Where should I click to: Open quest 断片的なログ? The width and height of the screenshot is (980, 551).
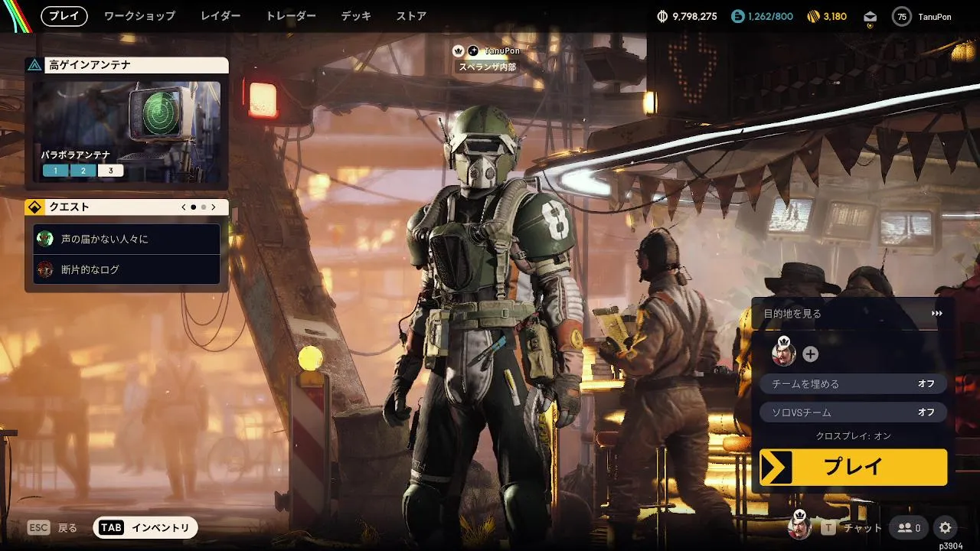[x=126, y=269]
